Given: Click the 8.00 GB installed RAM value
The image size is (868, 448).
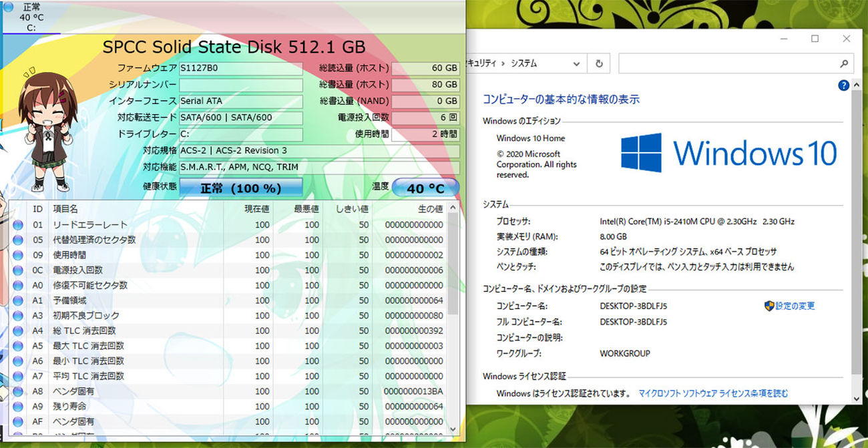Looking at the screenshot, I should point(614,236).
